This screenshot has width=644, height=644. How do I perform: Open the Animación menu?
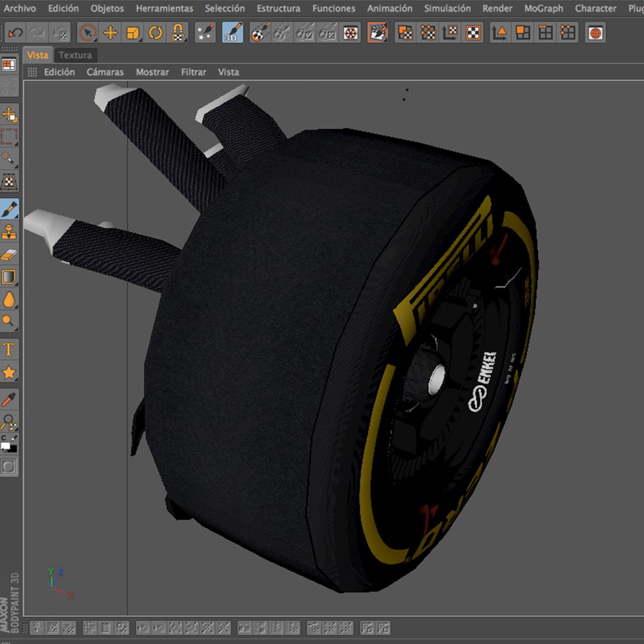(390, 8)
